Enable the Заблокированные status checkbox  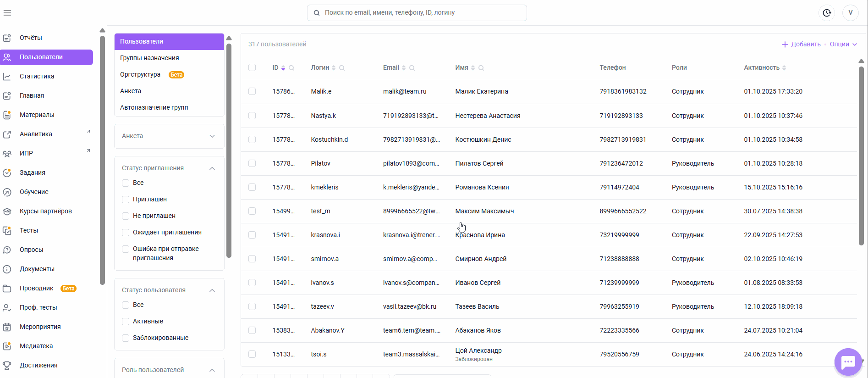tap(126, 338)
